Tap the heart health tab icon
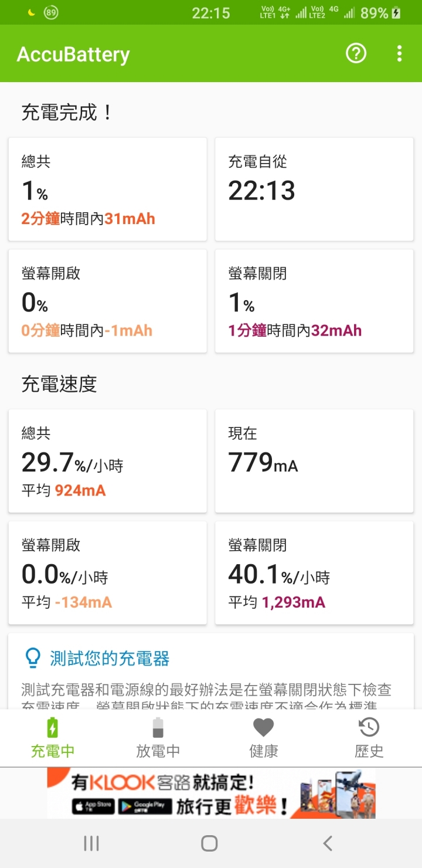Image resolution: width=422 pixels, height=868 pixels. point(264,728)
